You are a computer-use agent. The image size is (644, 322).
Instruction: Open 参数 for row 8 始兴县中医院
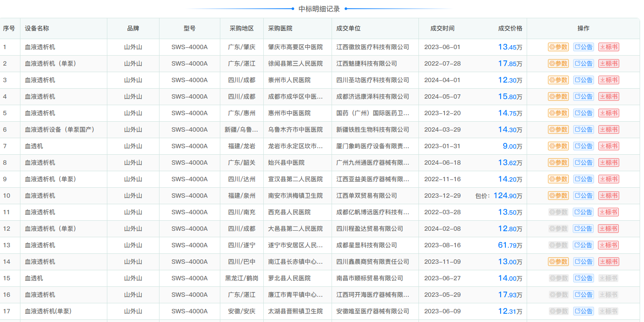(x=558, y=163)
